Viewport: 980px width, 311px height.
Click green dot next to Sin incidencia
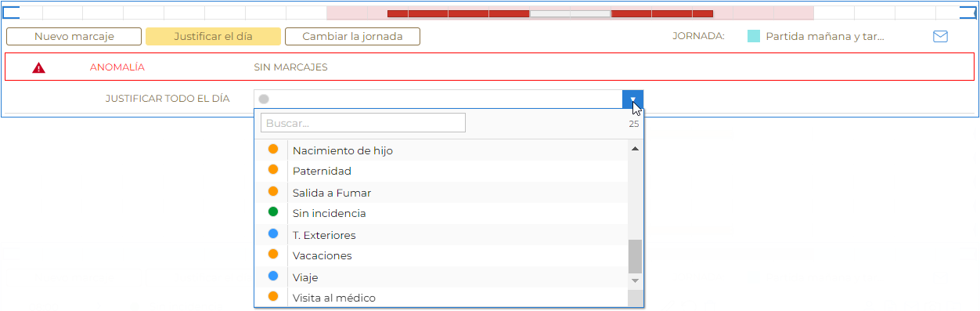click(273, 212)
